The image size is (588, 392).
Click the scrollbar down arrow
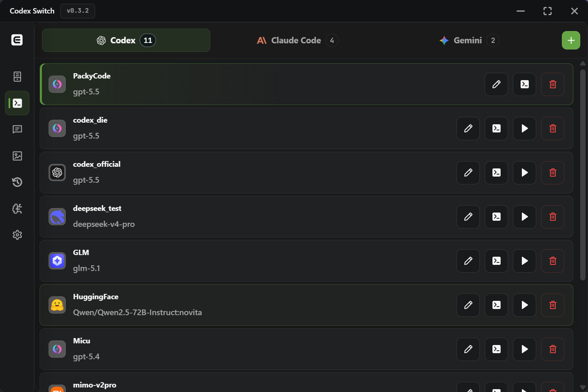pos(583,387)
